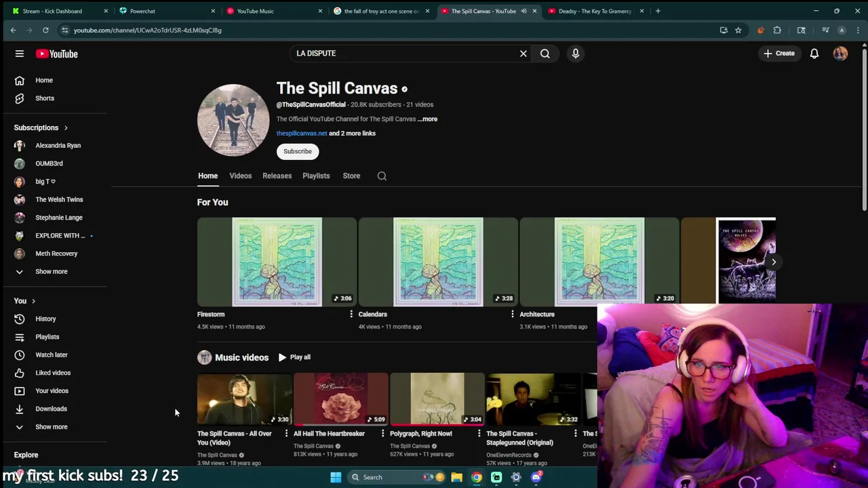
Task: Open options menu for Firestorm video
Action: coord(351,314)
